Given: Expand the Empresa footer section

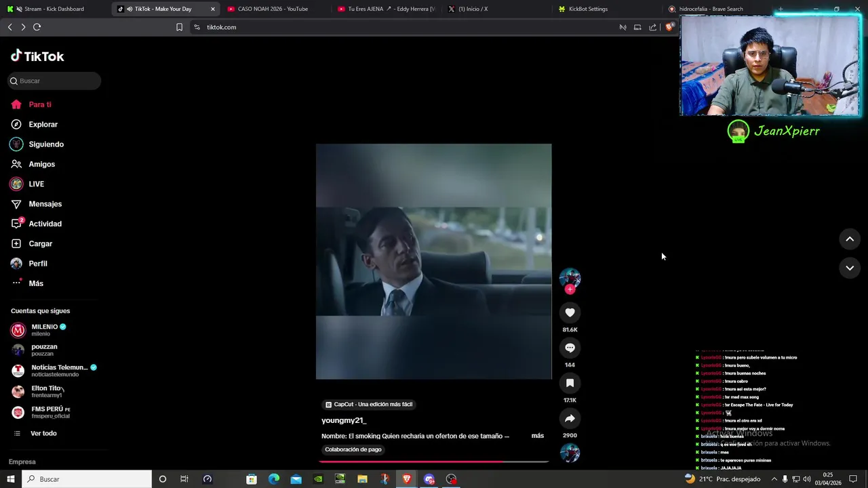Looking at the screenshot, I should click(22, 462).
